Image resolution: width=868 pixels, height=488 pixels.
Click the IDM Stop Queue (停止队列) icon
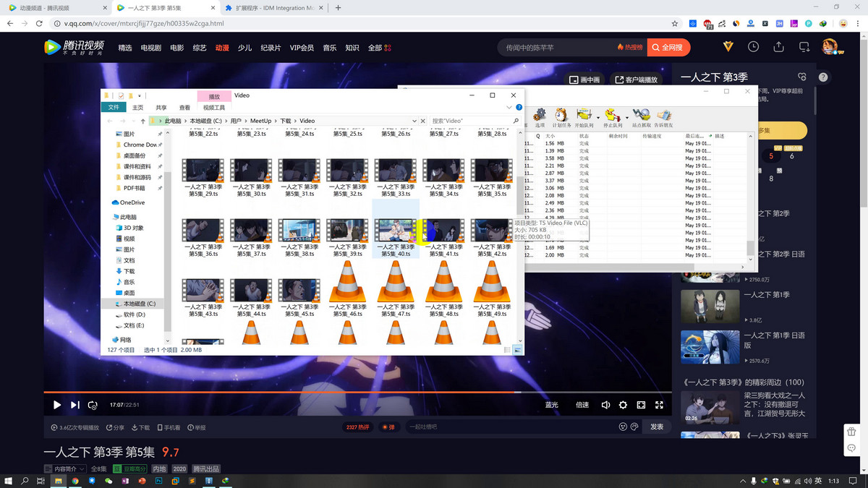613,115
